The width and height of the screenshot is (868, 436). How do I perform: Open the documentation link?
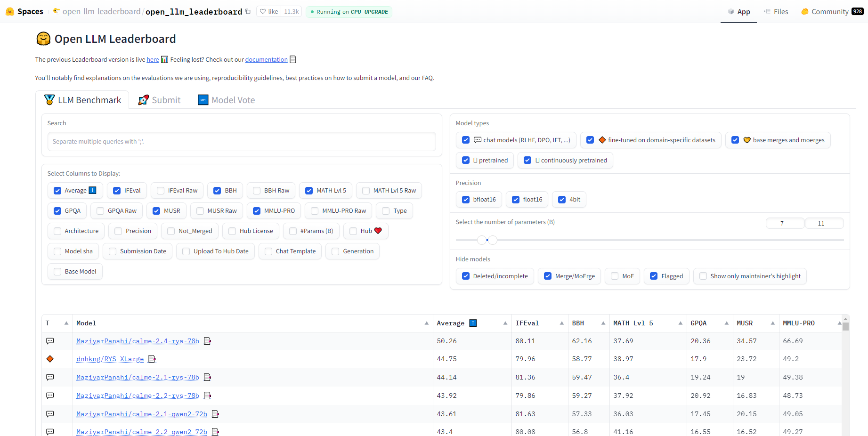tap(266, 59)
